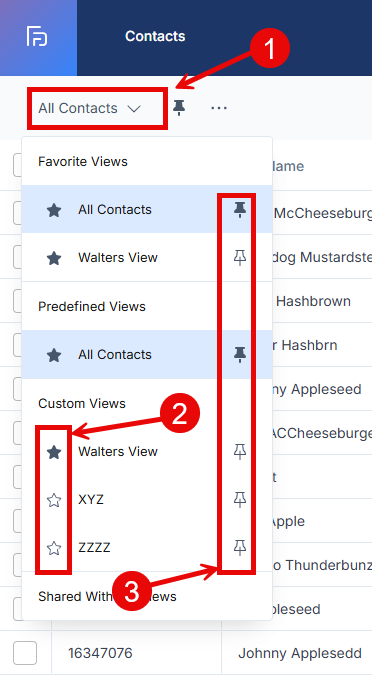Open the three-dots more options menu

[219, 108]
